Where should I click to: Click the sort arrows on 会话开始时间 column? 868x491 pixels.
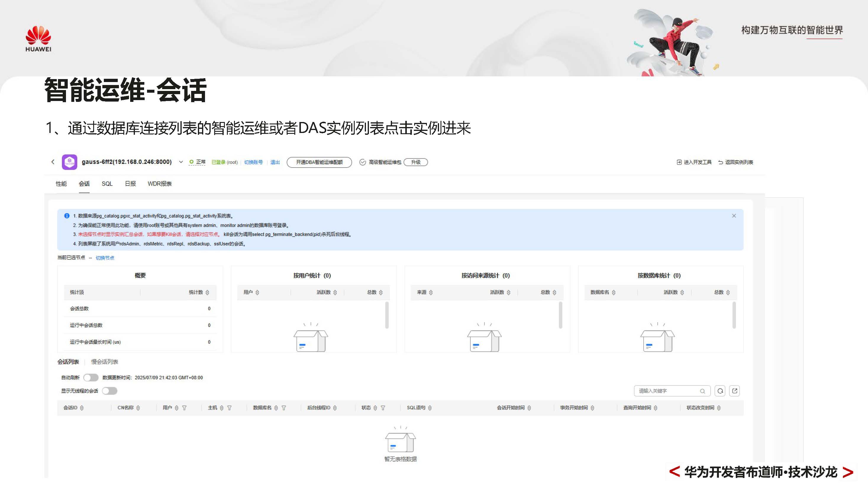pos(530,408)
